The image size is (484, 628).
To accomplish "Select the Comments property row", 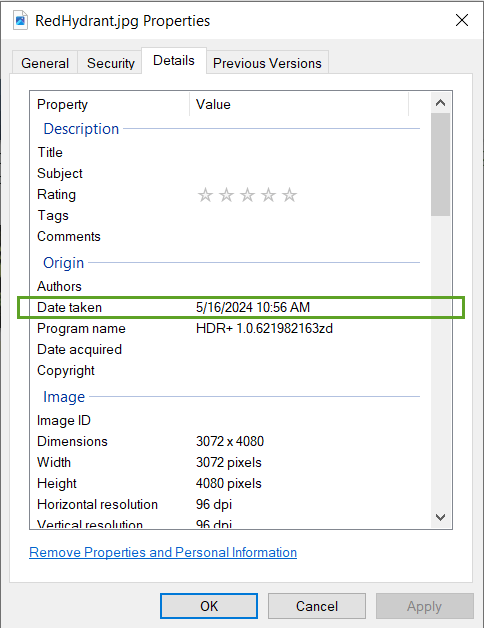I will pos(230,236).
